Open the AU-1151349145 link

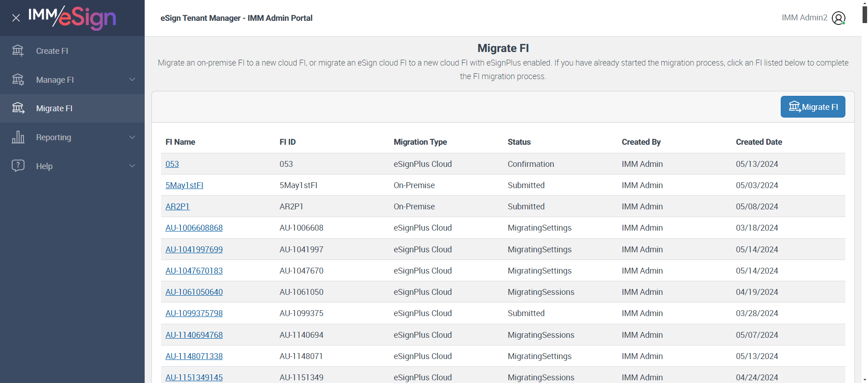point(194,378)
